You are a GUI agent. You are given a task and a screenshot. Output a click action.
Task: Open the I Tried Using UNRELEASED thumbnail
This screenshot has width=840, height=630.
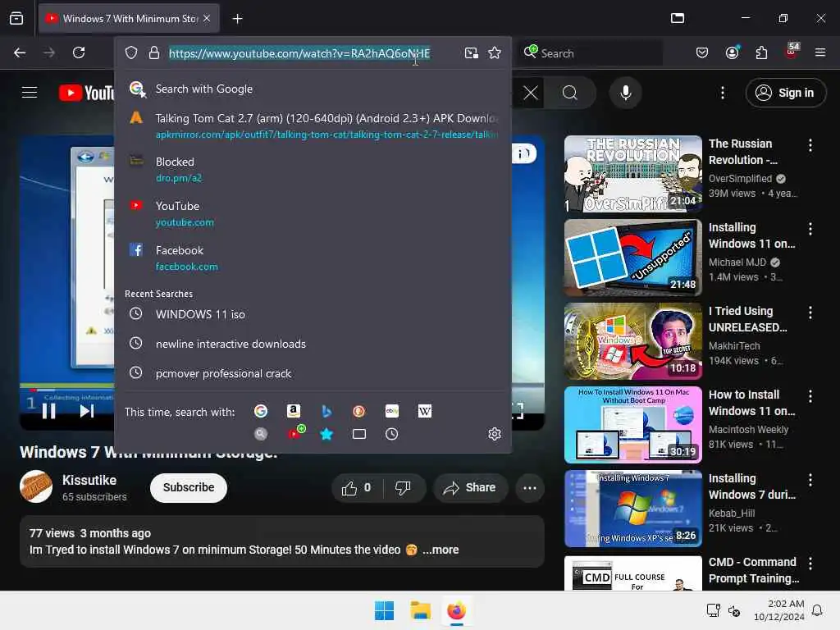(632, 341)
